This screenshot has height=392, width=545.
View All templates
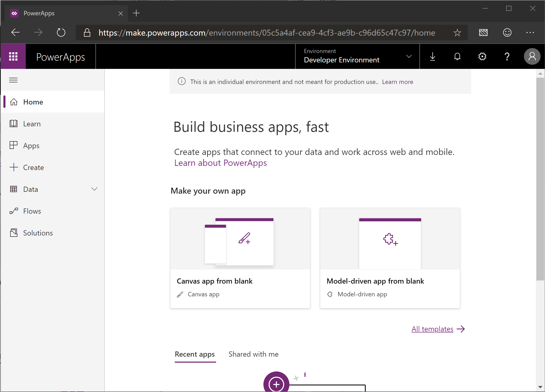[432, 329]
